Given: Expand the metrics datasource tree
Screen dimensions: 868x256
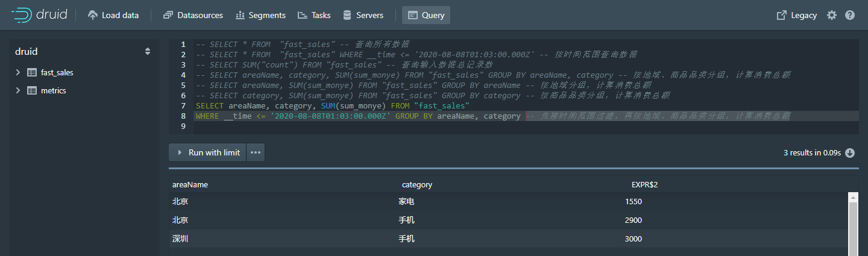Looking at the screenshot, I should (x=18, y=90).
